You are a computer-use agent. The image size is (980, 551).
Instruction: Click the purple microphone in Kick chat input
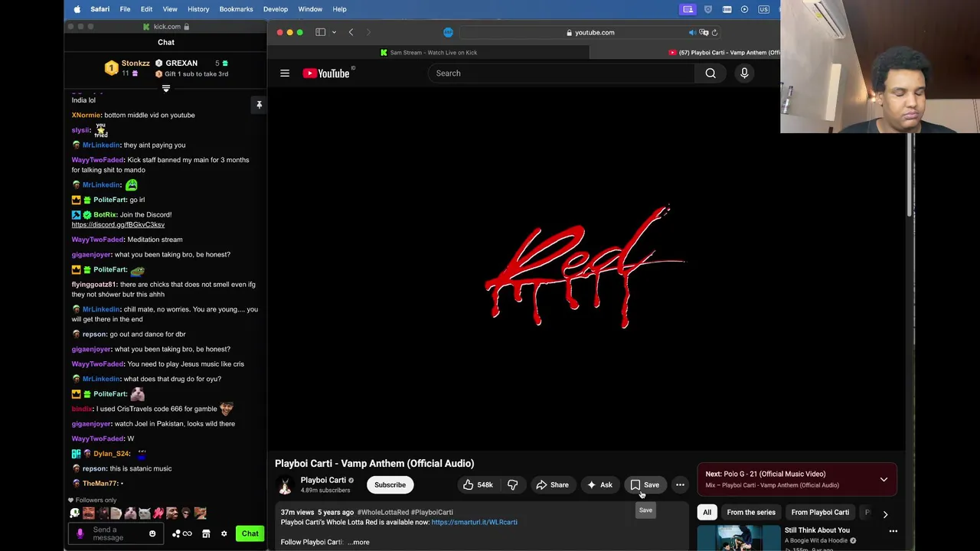(80, 534)
